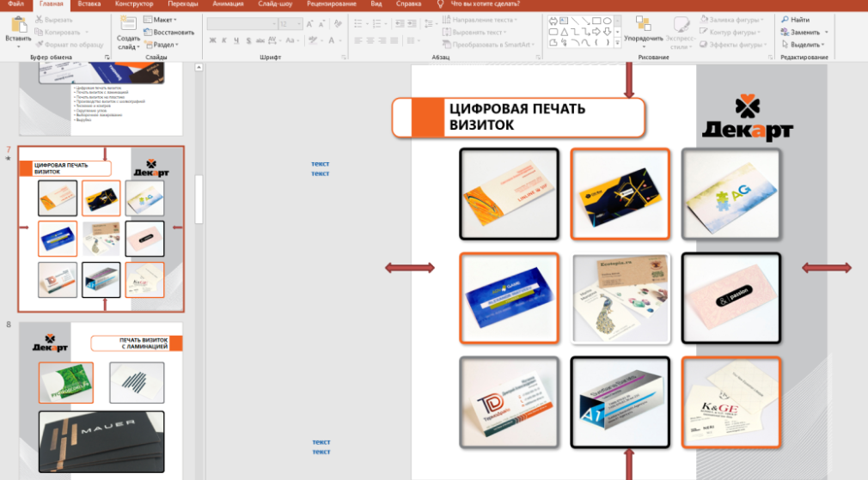
Task: Switch to the Конструктор tab
Action: pyautogui.click(x=134, y=4)
